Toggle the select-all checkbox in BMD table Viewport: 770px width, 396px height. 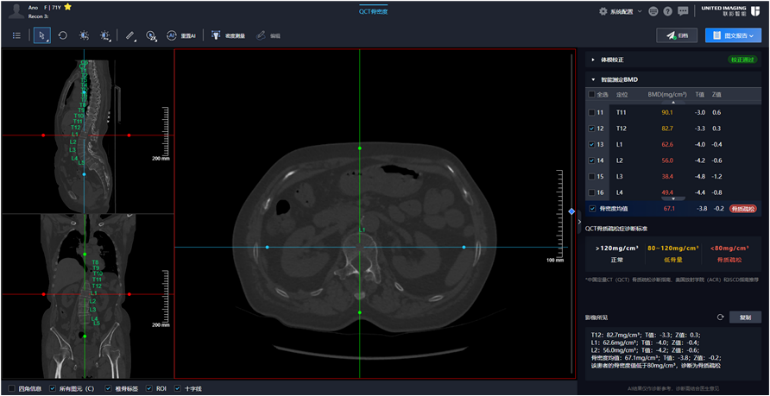pos(592,94)
